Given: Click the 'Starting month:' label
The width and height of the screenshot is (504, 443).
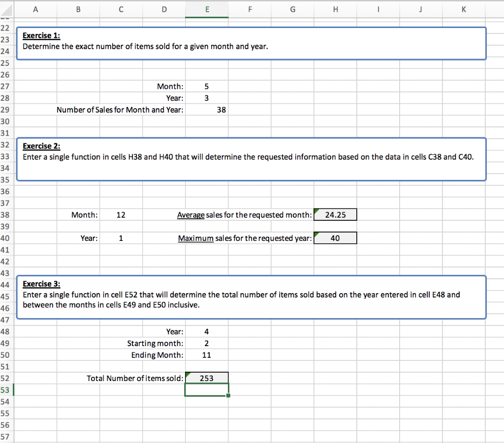Looking at the screenshot, I should pyautogui.click(x=155, y=343).
